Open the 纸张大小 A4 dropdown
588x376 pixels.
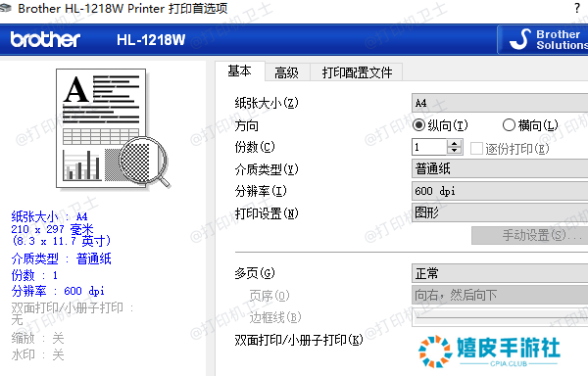tap(500, 103)
